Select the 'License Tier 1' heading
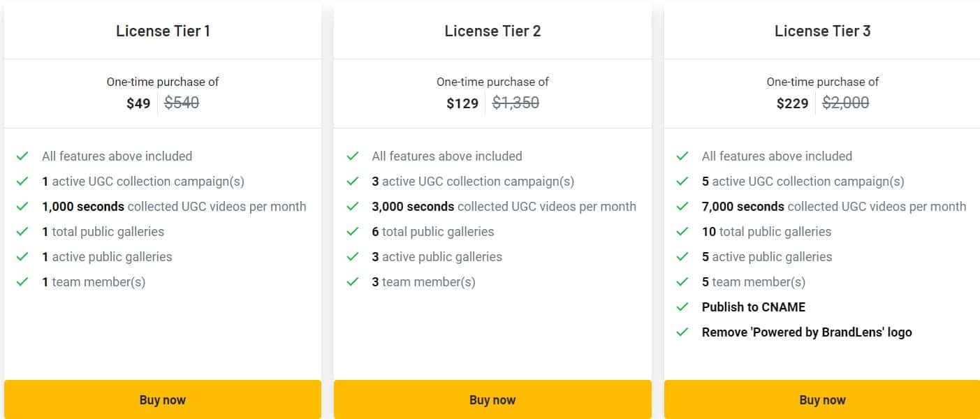 pyautogui.click(x=162, y=31)
